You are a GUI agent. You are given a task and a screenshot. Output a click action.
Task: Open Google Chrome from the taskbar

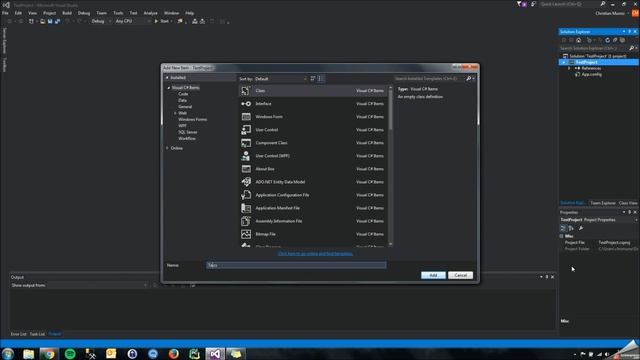pos(49,353)
